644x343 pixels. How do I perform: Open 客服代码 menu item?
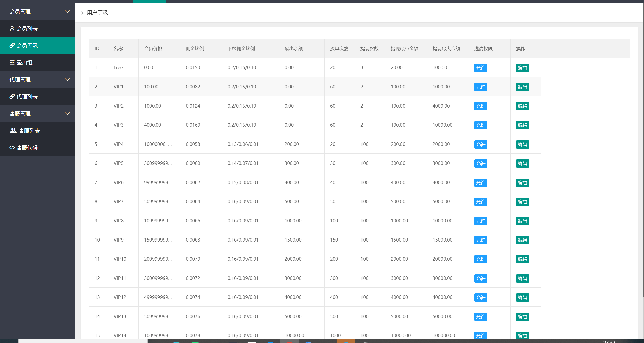click(x=27, y=147)
